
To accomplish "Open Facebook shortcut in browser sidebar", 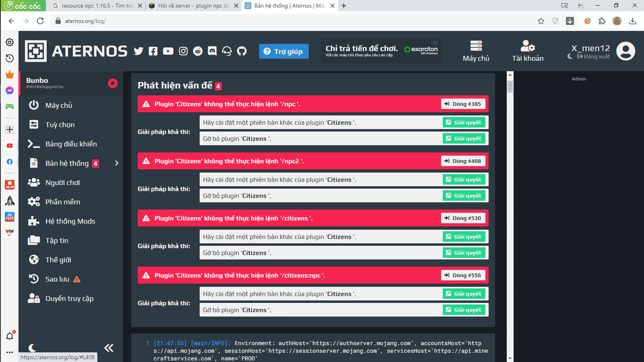I will click(x=10, y=162).
